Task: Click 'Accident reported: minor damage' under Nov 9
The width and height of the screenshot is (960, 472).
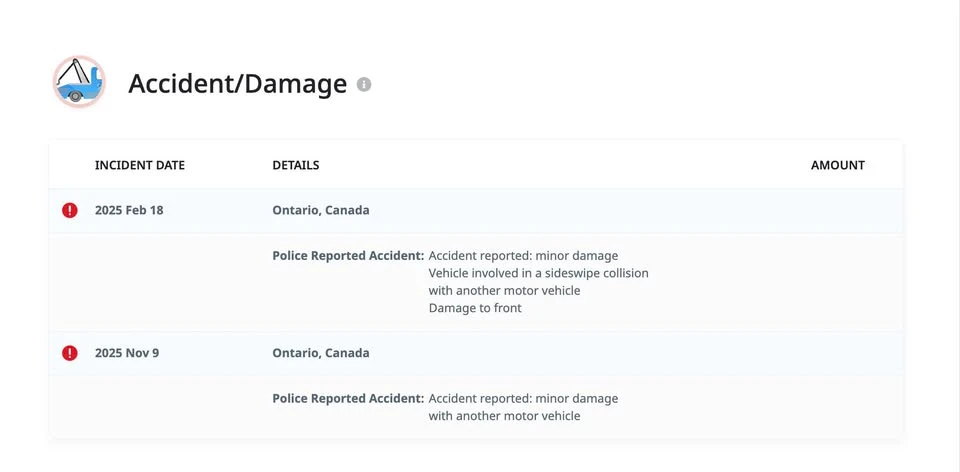Action: click(523, 399)
